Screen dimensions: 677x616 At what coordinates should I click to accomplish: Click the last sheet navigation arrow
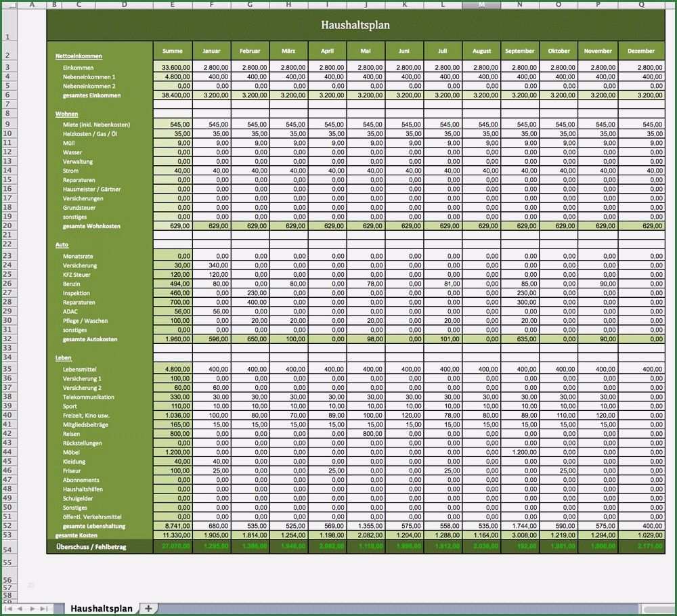click(43, 609)
